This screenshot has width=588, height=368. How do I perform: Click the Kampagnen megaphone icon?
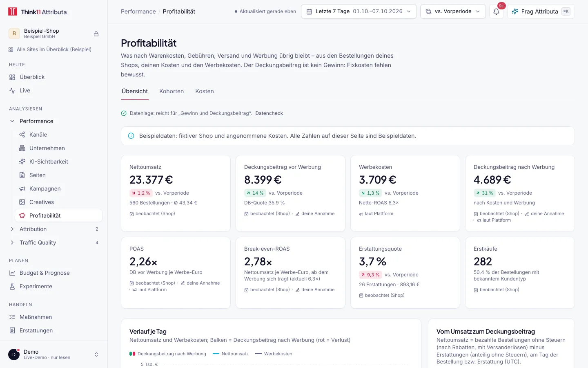click(22, 188)
